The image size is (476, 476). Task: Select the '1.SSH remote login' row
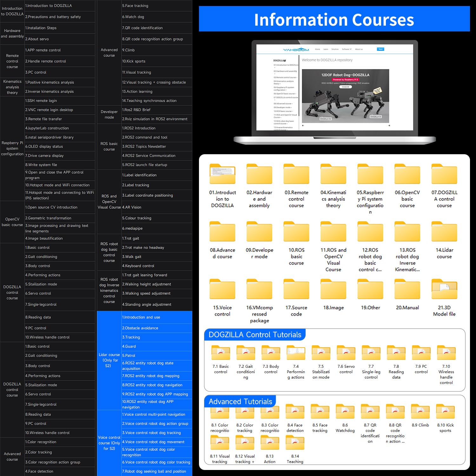[60, 101]
